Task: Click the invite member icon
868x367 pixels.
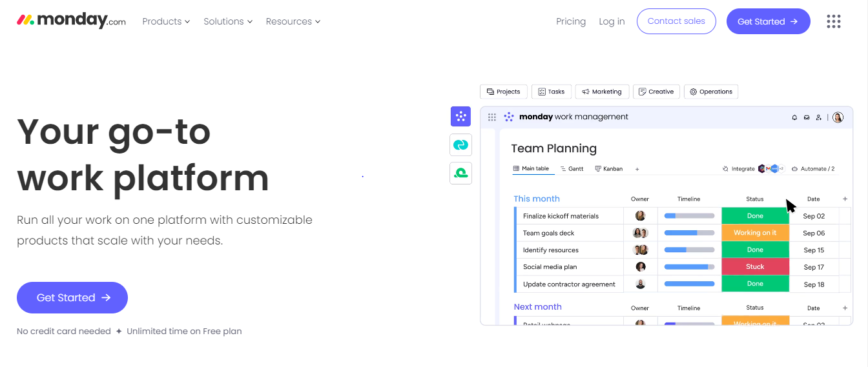Action: point(818,117)
